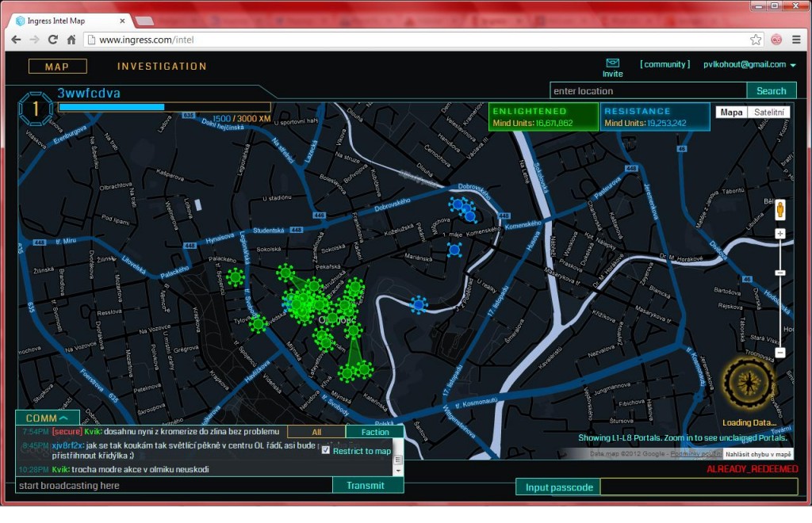
Task: Click the Input passcode button
Action: click(x=559, y=487)
